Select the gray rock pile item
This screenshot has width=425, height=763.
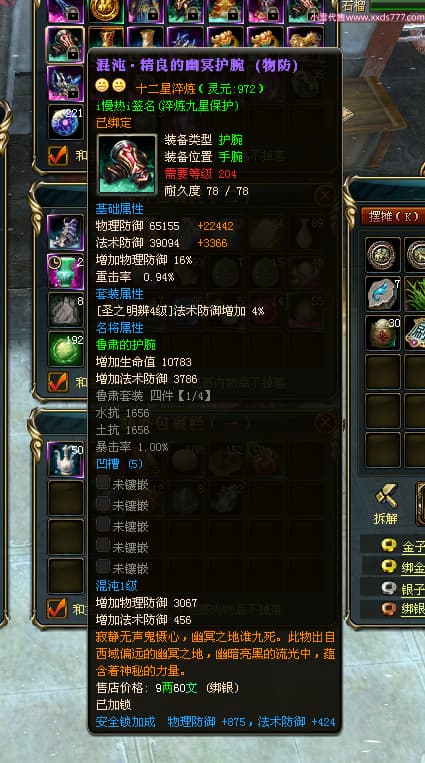pos(66,310)
